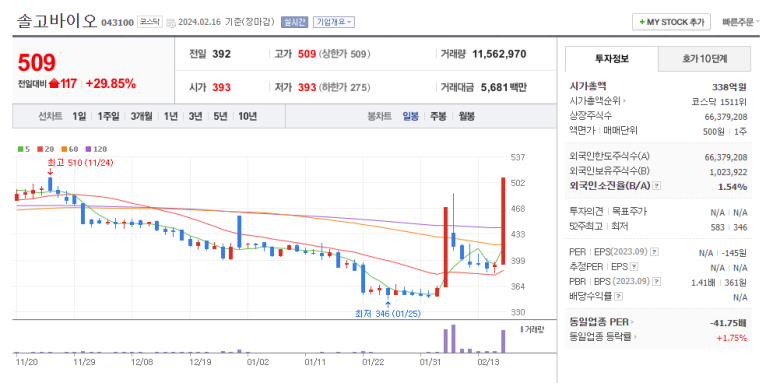
Task: Click the 거래량 value 11,562,970
Action: click(x=499, y=54)
